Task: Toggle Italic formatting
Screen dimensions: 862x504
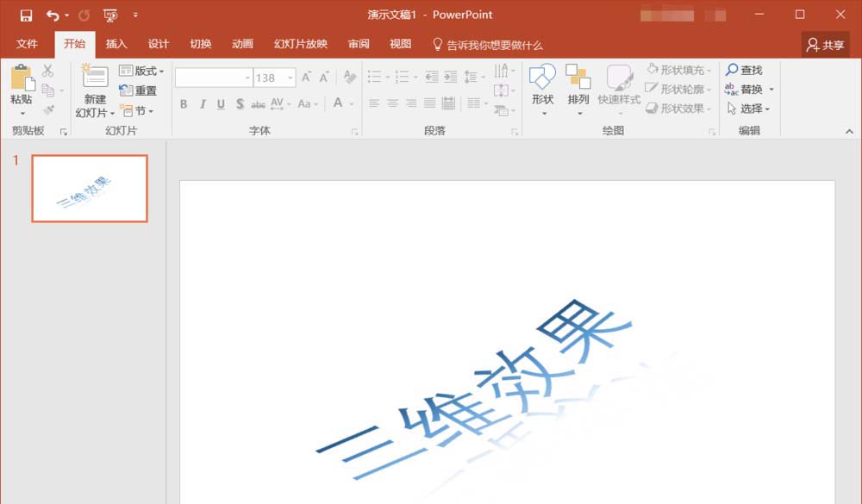Action: pyautogui.click(x=203, y=104)
